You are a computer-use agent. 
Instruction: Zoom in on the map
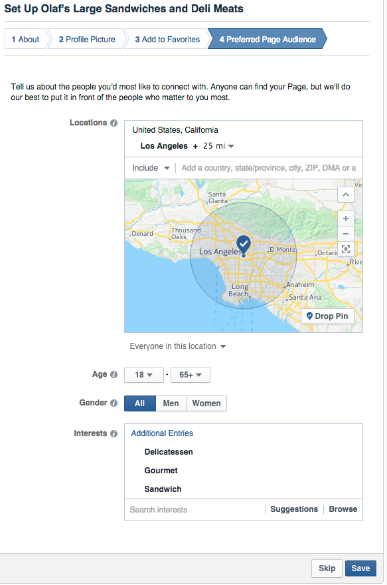tap(346, 219)
